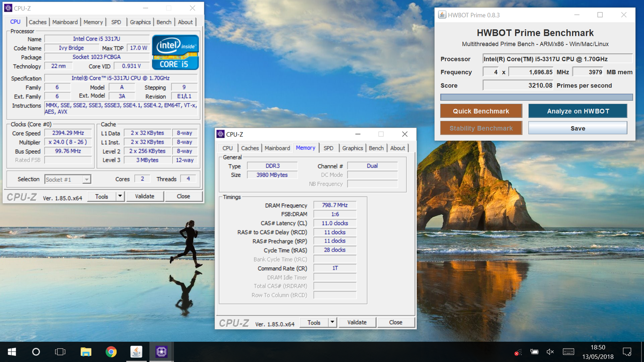644x362 pixels.
Task: Select the Bench tab in the Memory window
Action: tap(376, 148)
